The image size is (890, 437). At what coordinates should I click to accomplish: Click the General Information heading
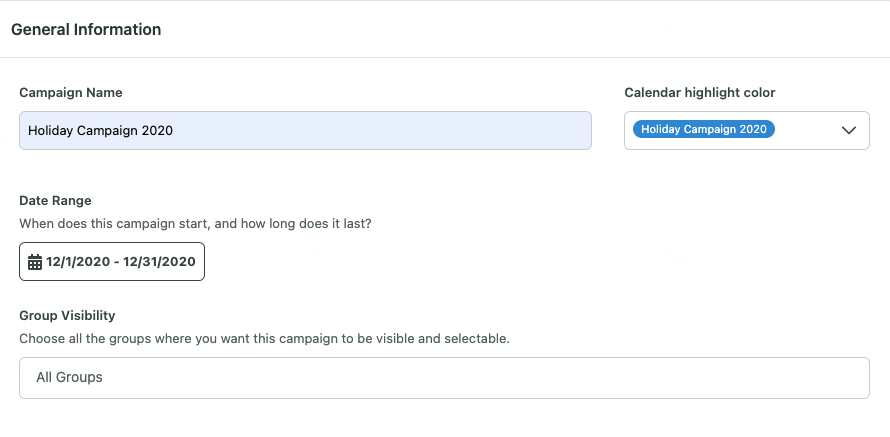(x=86, y=30)
